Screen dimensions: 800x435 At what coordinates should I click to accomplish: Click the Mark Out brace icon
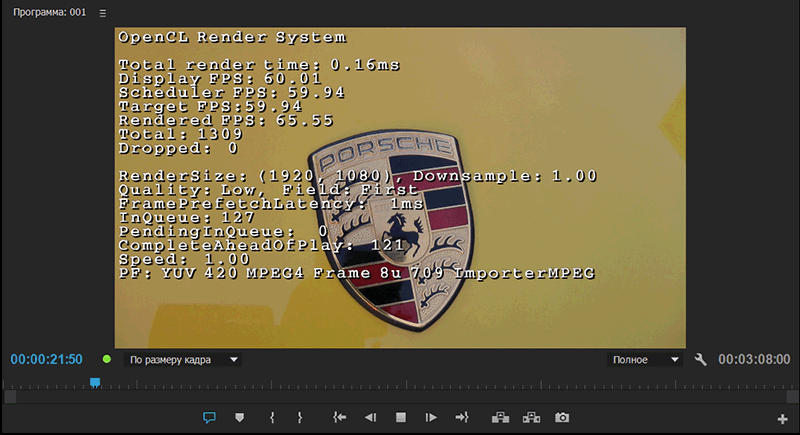pos(299,418)
